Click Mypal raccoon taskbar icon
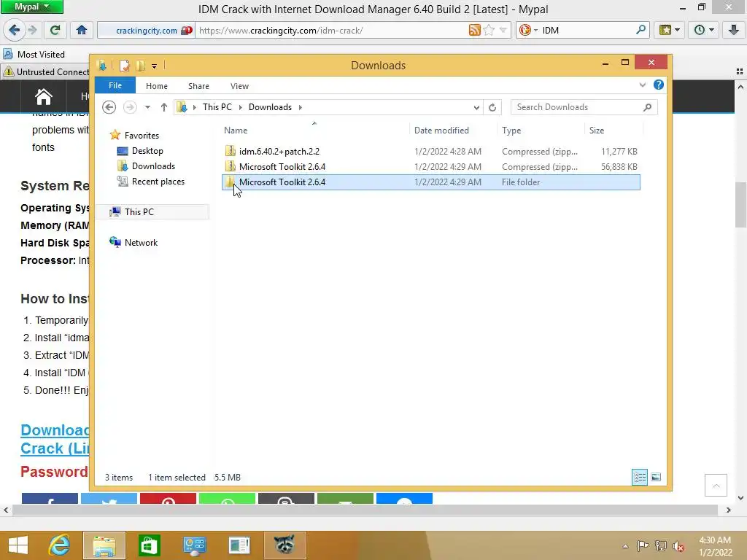This screenshot has width=747, height=560. click(x=285, y=545)
